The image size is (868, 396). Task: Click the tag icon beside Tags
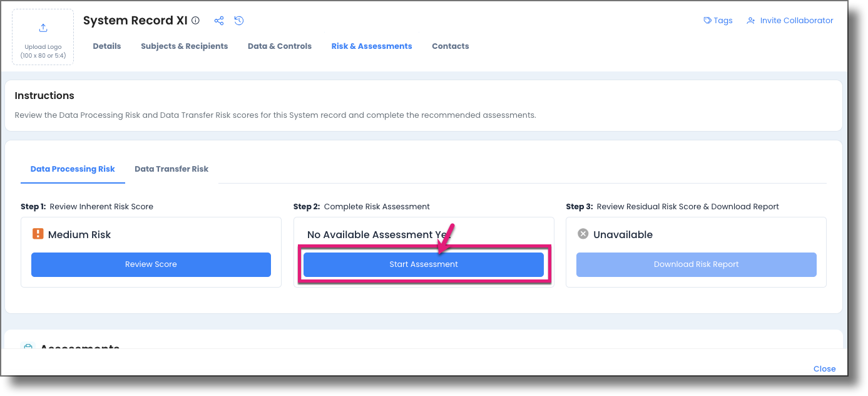coord(707,21)
